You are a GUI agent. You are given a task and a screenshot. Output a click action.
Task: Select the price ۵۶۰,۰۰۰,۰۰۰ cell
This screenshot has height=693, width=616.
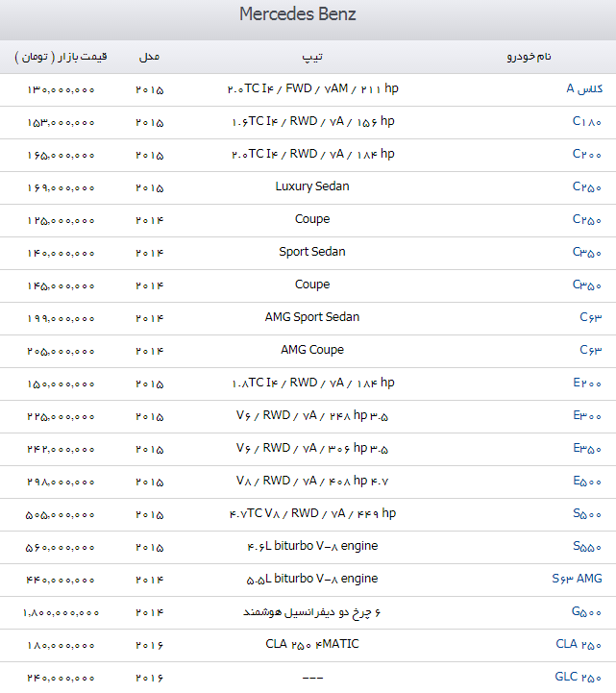click(61, 548)
